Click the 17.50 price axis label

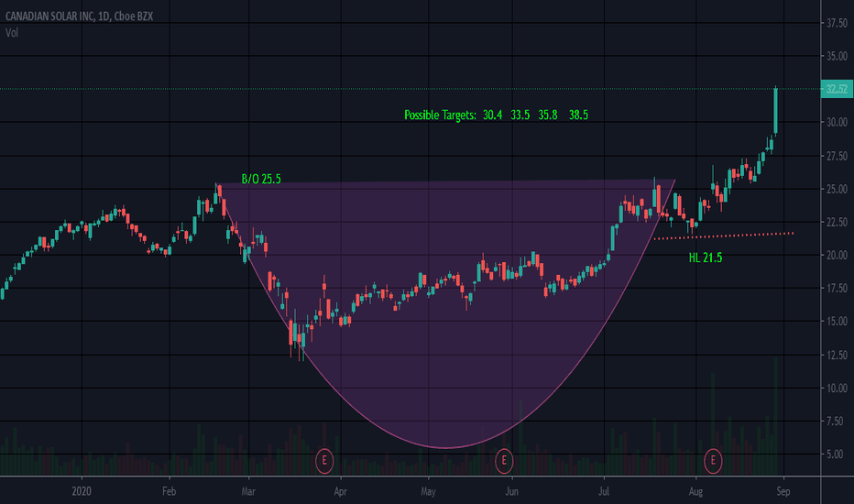point(837,289)
